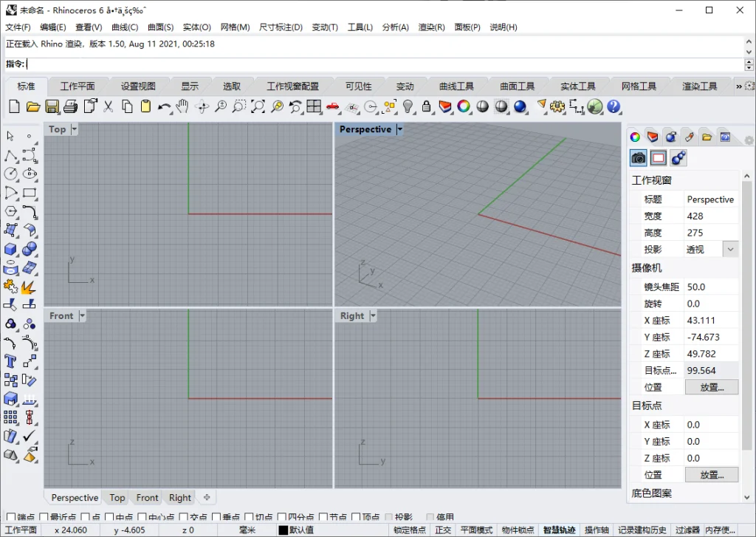Click the camera icon in properties panel
Screen dimensions: 756x537
point(639,158)
